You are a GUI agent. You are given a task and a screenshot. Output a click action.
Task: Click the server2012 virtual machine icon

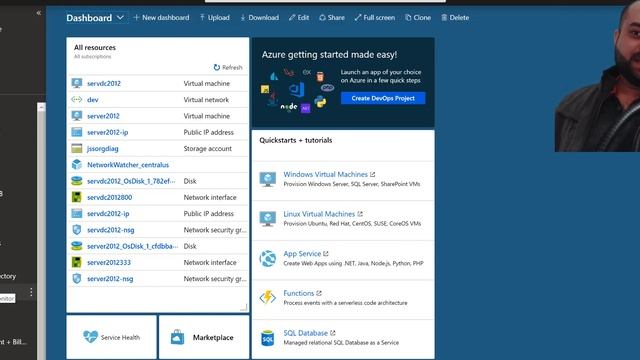pyautogui.click(x=77, y=116)
